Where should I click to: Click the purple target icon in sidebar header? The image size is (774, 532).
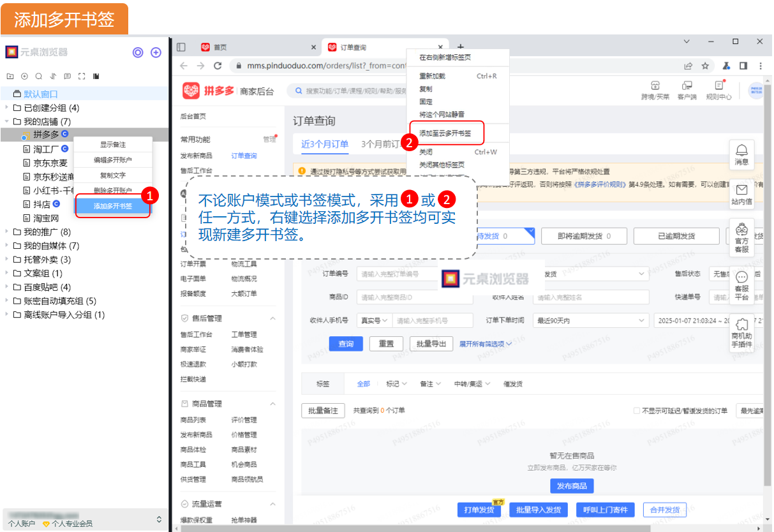tap(138, 52)
